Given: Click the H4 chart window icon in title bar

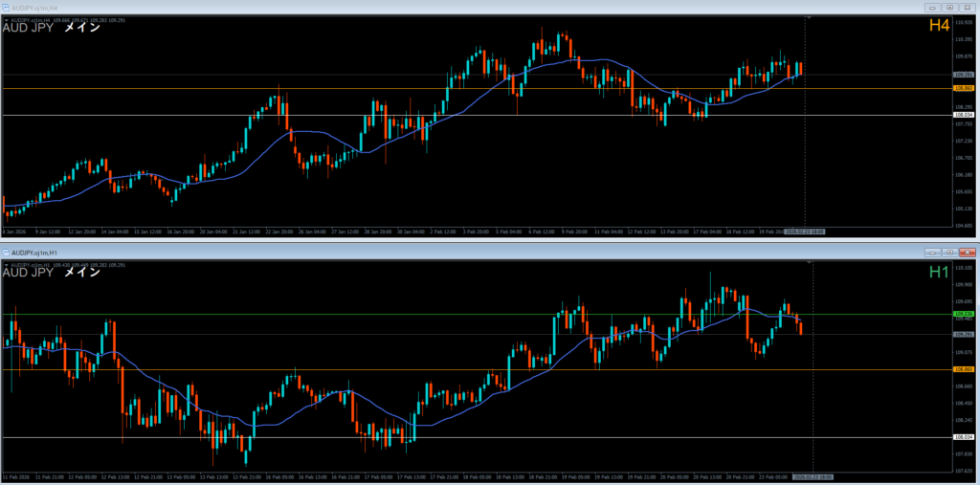Looking at the screenshot, I should click(x=5, y=7).
